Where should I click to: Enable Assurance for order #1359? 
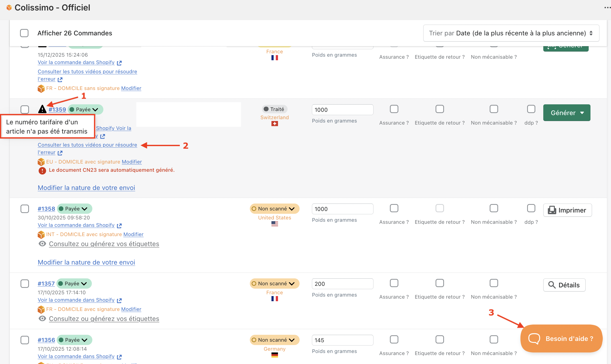click(394, 109)
